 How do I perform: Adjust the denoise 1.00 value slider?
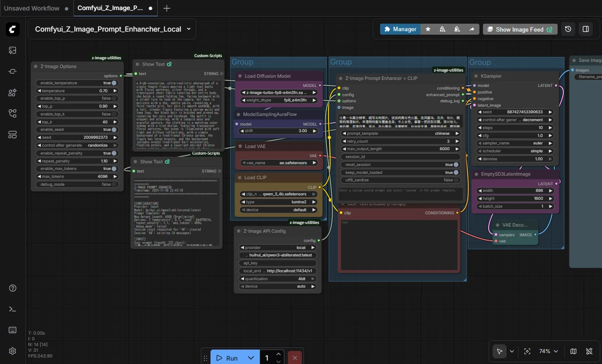click(x=515, y=158)
